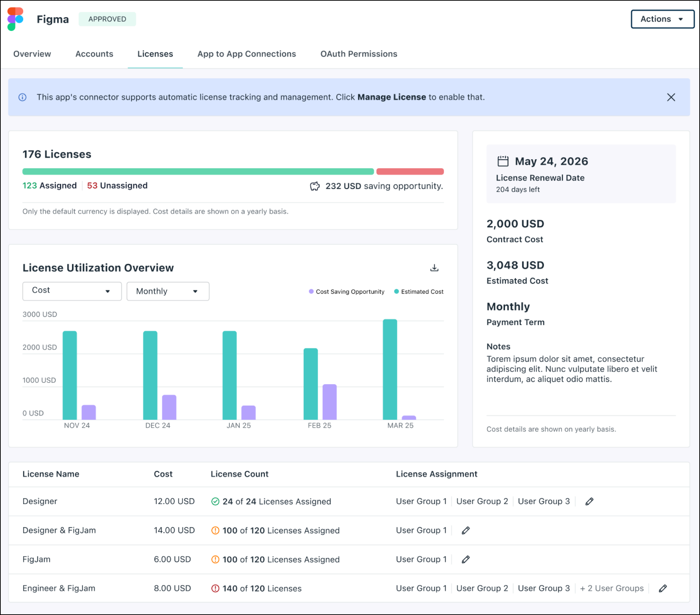Click the calendar icon beside renewal date
The image size is (700, 615).
(503, 161)
